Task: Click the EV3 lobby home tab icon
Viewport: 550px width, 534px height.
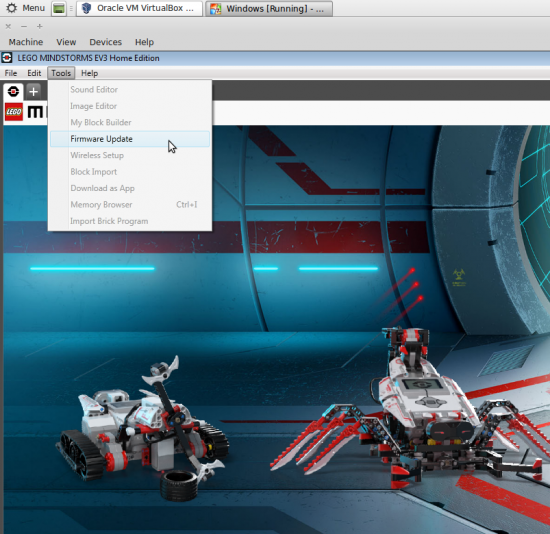Action: click(x=13, y=92)
